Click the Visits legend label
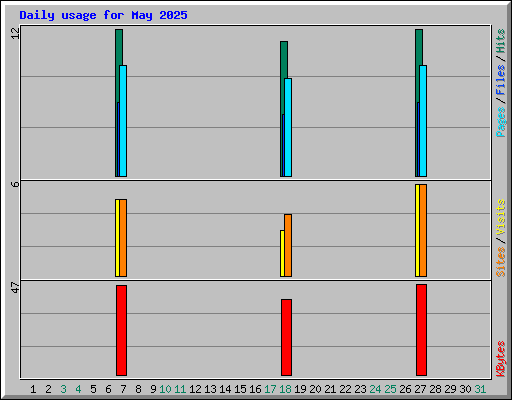Screen dimensions: 512x400 click(500, 217)
